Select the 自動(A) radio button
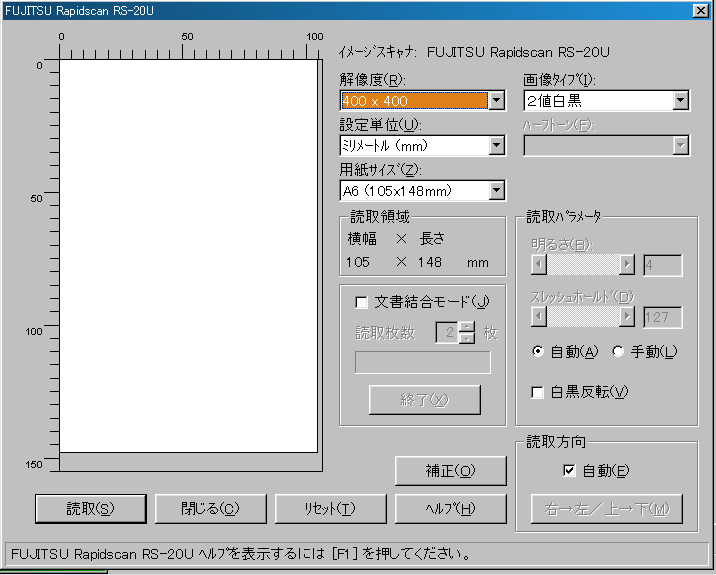 [538, 351]
